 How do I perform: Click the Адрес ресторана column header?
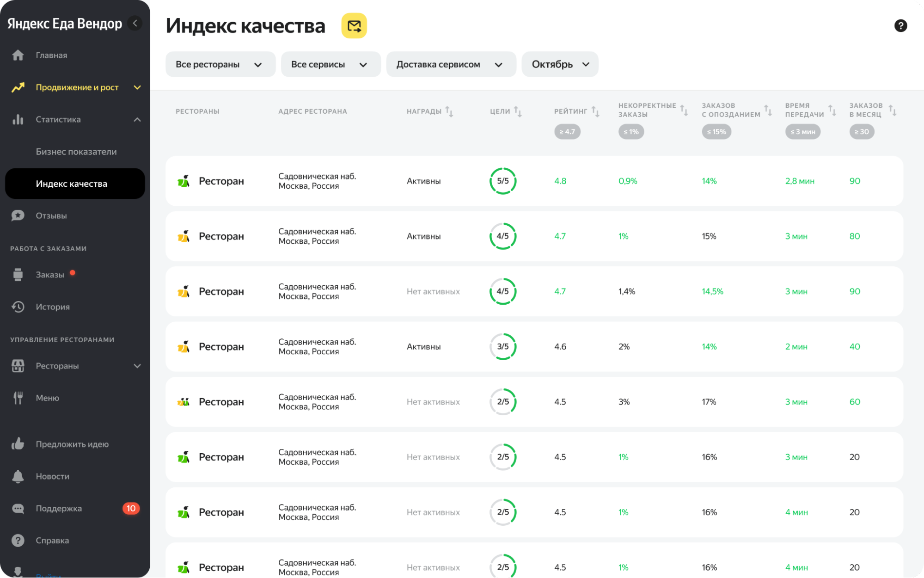312,111
